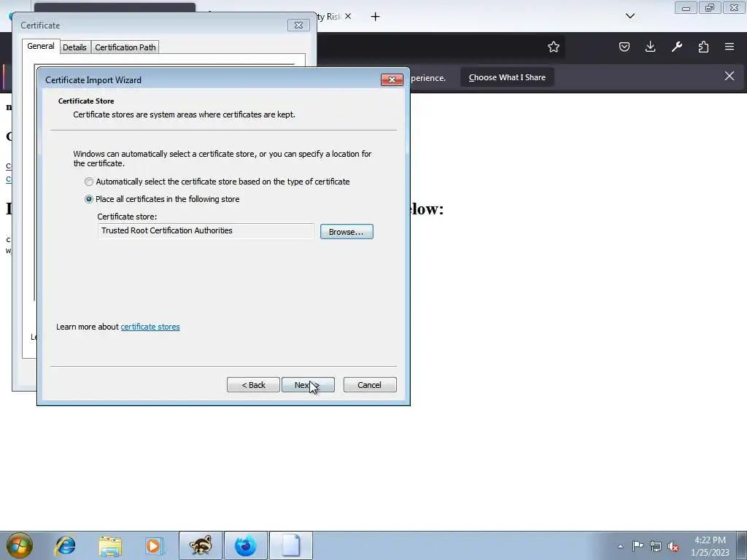Open the Windows Start menu
Screen dimensions: 747x560
coord(19,545)
